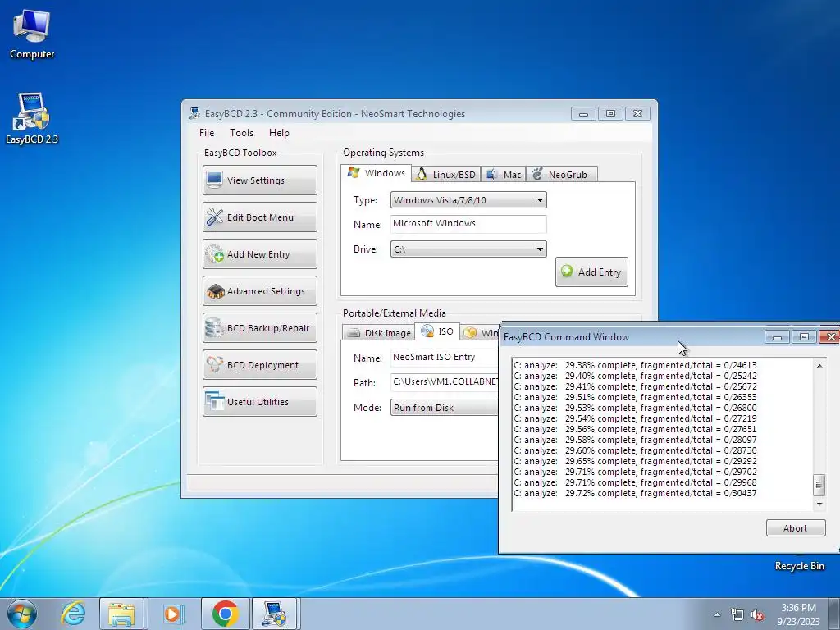Select the Disk Image tab
The height and width of the screenshot is (630, 840).
[378, 333]
